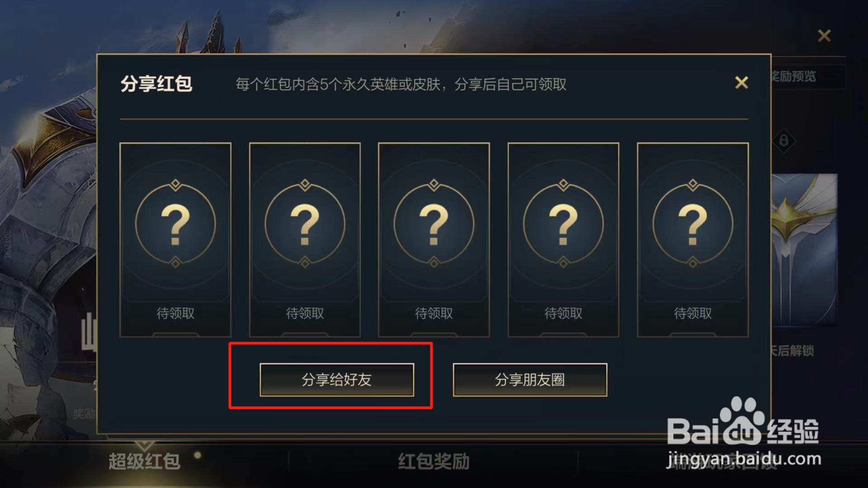
Task: Switch to the 超级红包 tab
Action: 144,461
